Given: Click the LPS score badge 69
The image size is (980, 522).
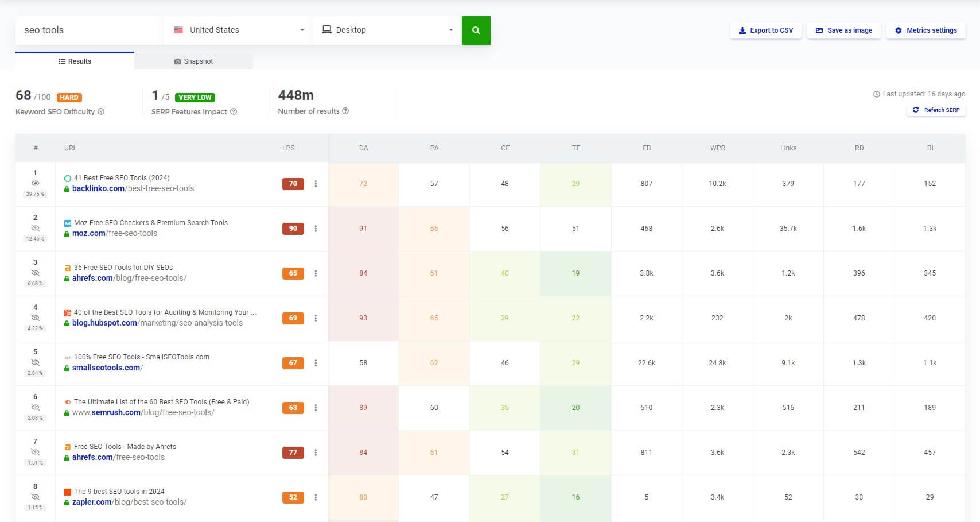Looking at the screenshot, I should 293,318.
